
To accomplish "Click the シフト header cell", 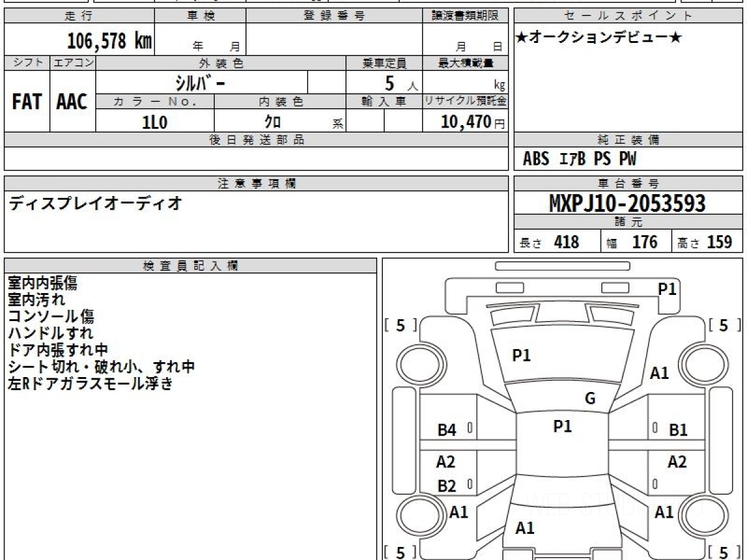I will [x=27, y=63].
